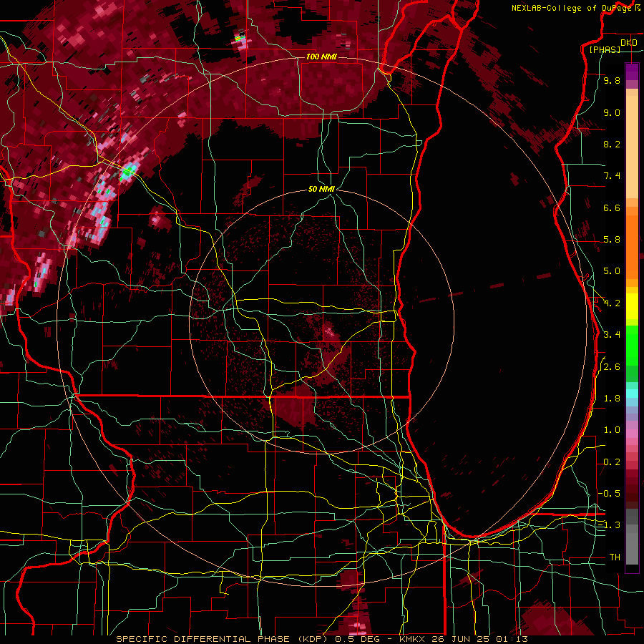Click the 1.0 legend value

pyautogui.click(x=612, y=430)
